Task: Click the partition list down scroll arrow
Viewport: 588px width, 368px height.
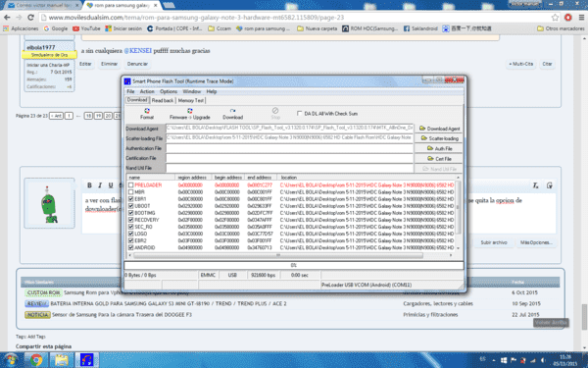Action: tap(458, 248)
